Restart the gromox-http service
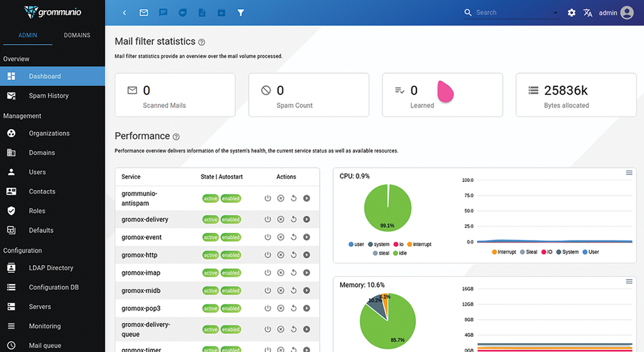The width and height of the screenshot is (644, 352). 294,255
